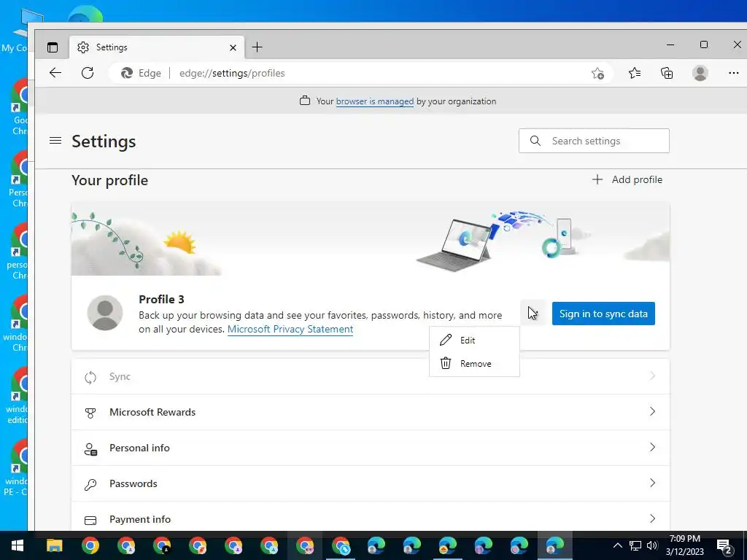The height and width of the screenshot is (560, 747).
Task: Open the notification center
Action: tap(724, 546)
